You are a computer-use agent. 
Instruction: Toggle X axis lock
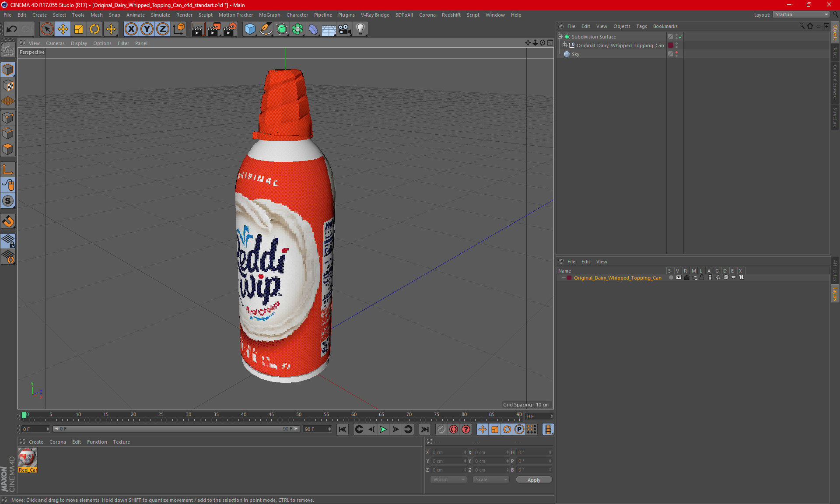131,29
